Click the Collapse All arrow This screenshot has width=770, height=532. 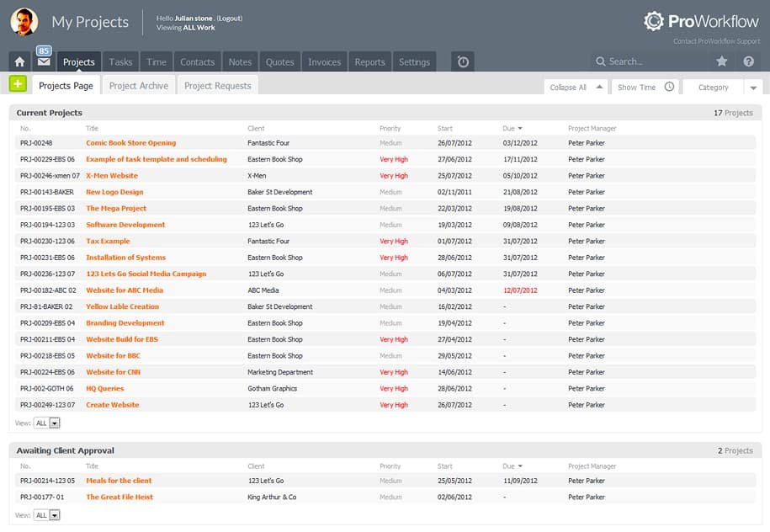point(599,87)
